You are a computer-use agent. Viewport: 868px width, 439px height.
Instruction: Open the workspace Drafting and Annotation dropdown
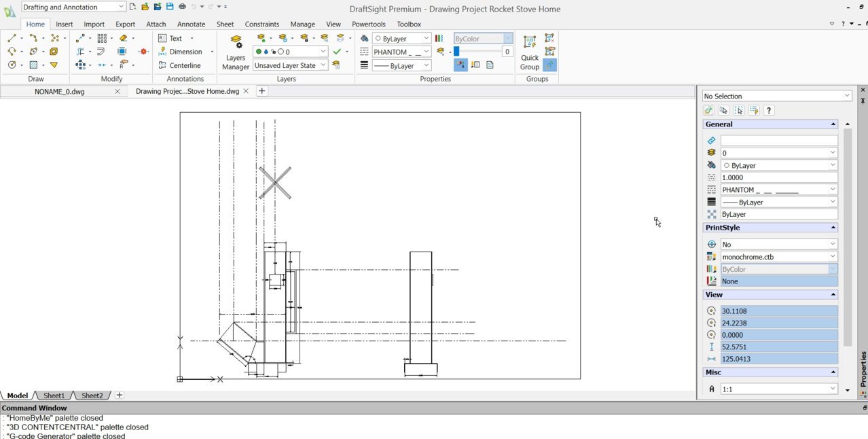pyautogui.click(x=73, y=7)
